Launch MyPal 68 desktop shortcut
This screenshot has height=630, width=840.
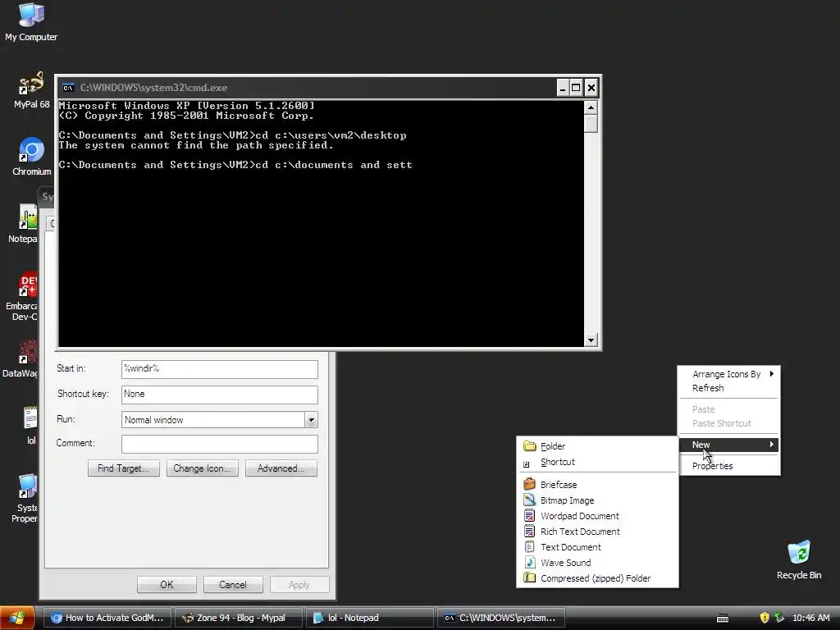click(31, 90)
